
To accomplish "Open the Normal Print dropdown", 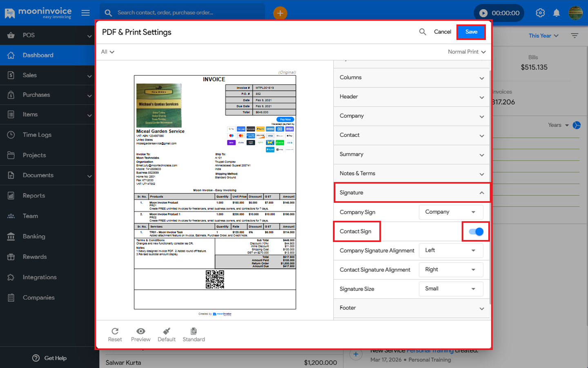I will pyautogui.click(x=467, y=52).
